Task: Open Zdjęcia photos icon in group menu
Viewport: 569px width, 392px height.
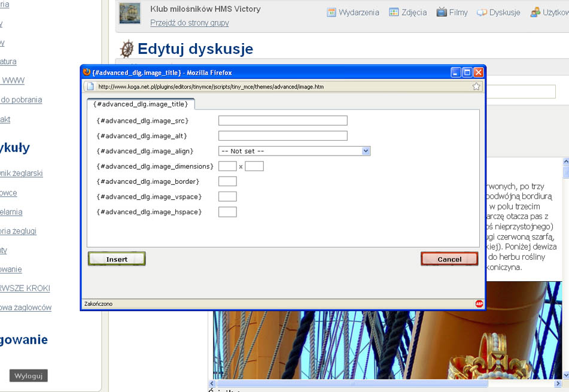Action: [x=394, y=12]
